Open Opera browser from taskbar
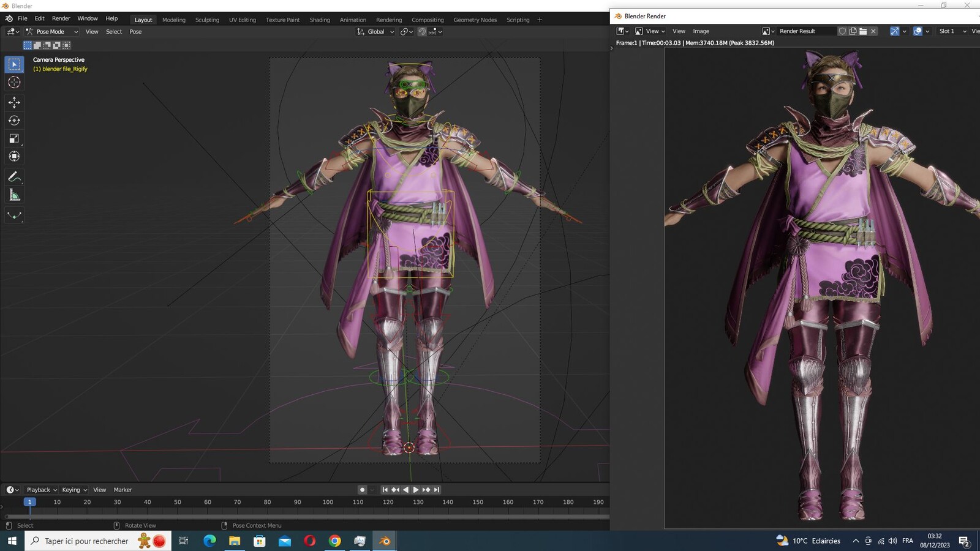 [x=309, y=541]
